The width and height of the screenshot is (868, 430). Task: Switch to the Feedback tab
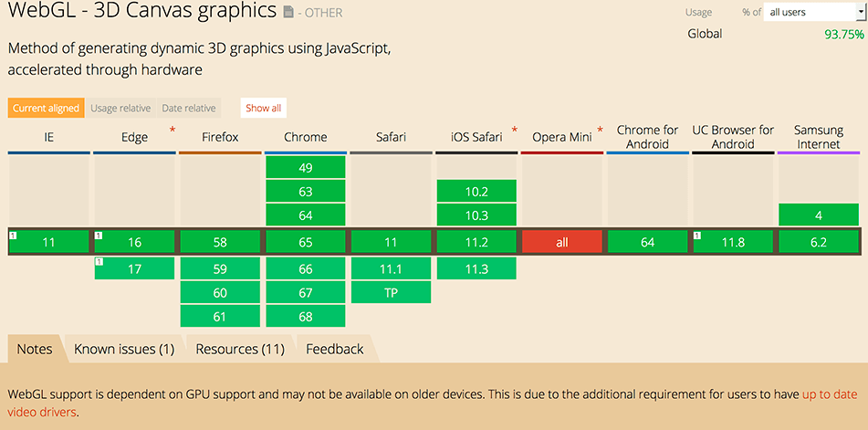coord(334,349)
